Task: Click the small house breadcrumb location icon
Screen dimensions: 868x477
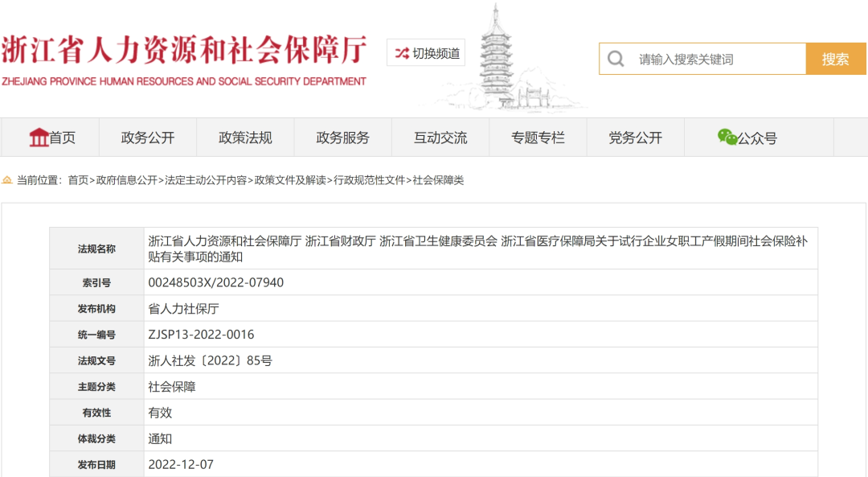Action: point(7,180)
